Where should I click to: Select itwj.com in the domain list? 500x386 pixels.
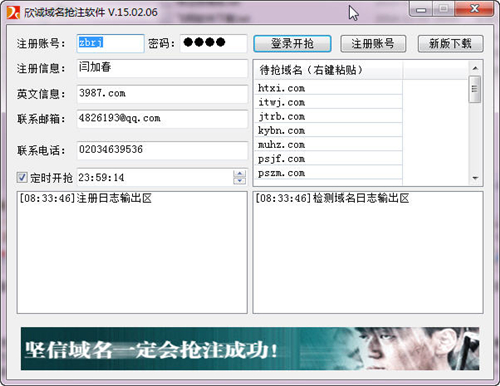tap(328, 102)
